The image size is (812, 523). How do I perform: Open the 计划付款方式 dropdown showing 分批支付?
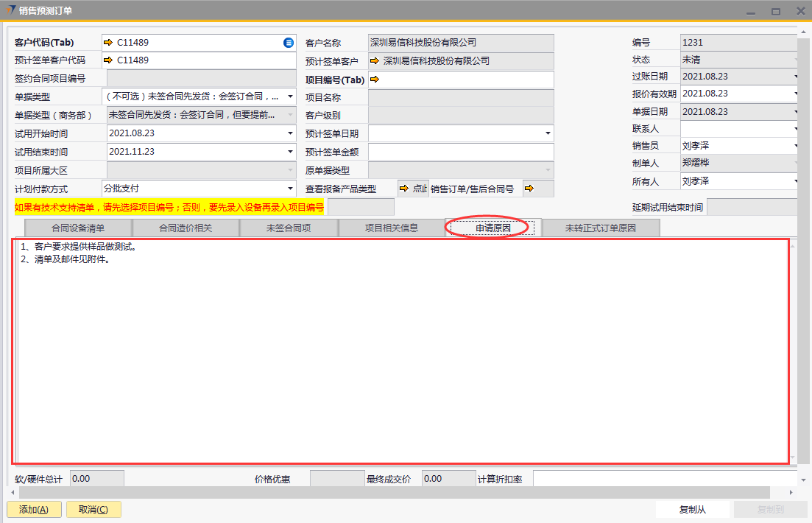coord(290,189)
